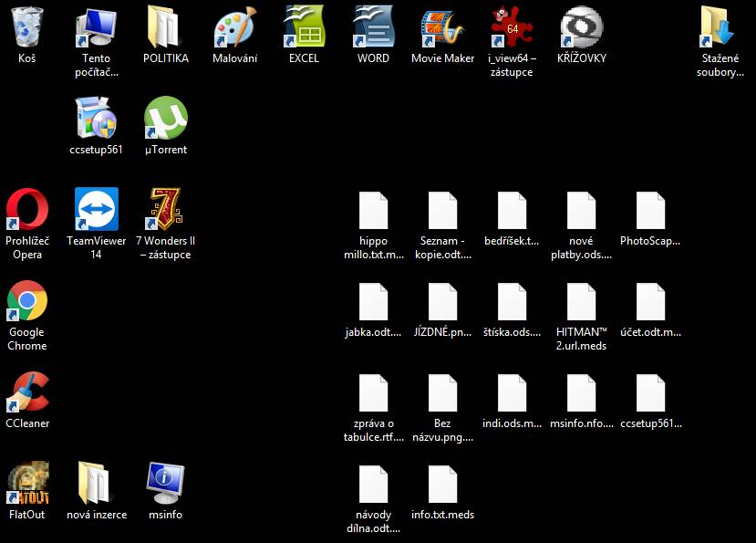The image size is (756, 543).
Task: Launch the µTorrent shortcut
Action: click(x=165, y=119)
